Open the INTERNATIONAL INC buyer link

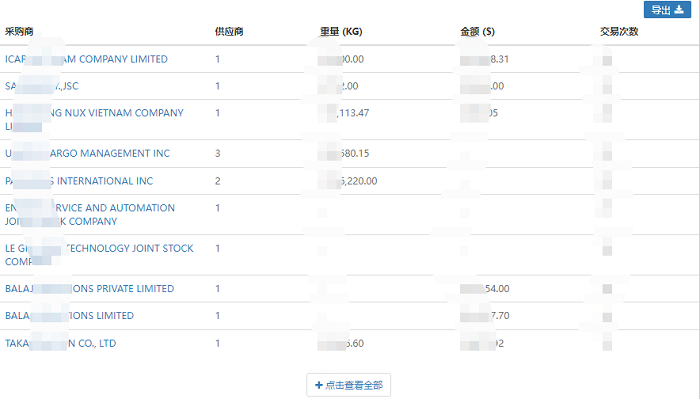point(79,181)
